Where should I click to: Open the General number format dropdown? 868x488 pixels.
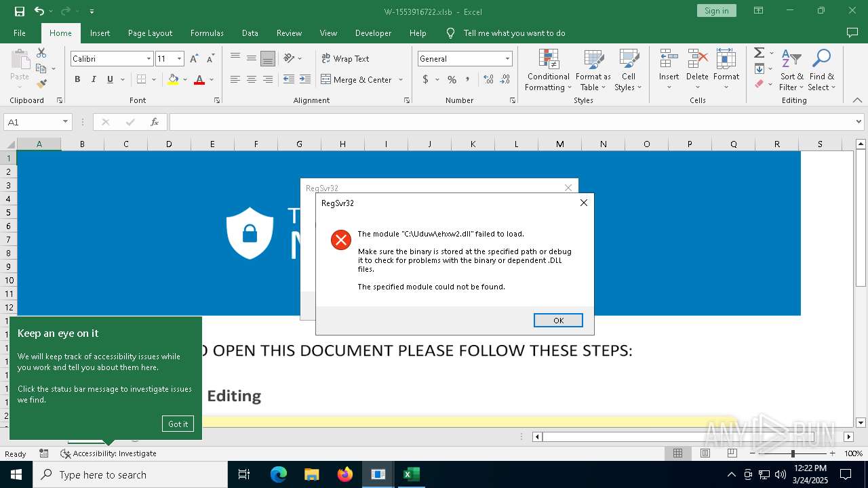507,59
